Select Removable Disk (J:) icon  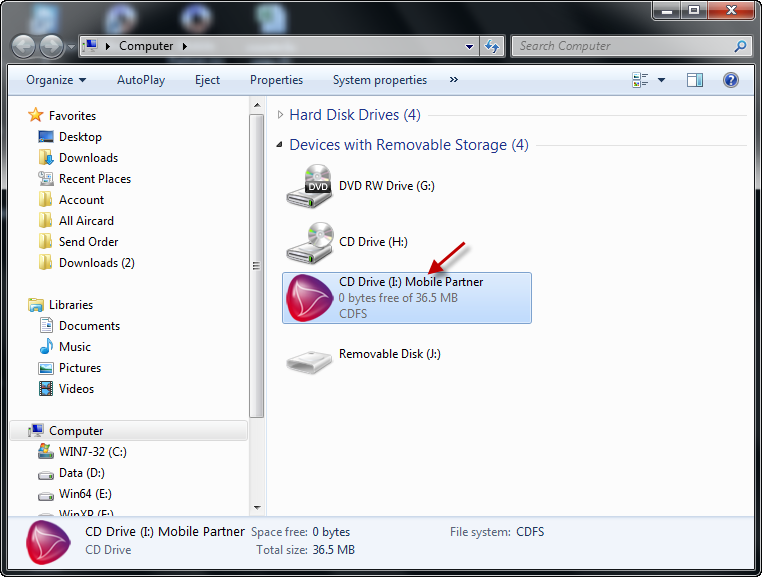point(310,362)
